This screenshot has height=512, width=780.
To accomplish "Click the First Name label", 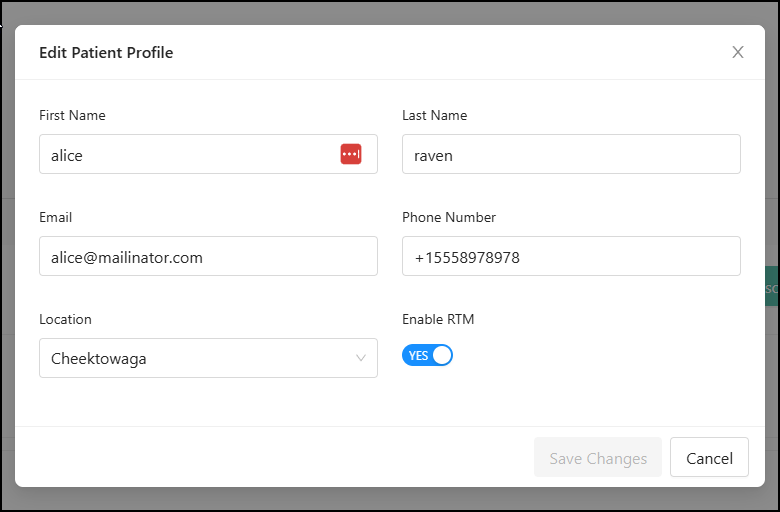I will (72, 115).
